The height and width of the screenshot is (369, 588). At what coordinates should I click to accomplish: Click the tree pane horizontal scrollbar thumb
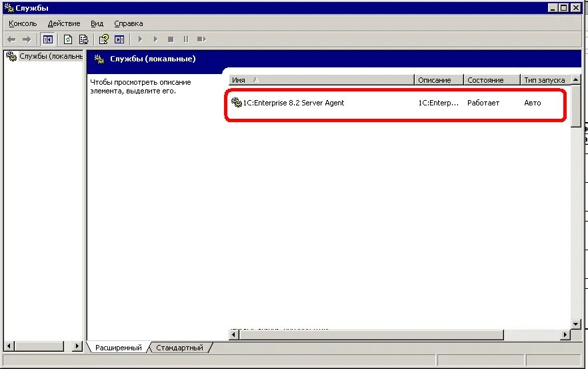click(x=39, y=346)
